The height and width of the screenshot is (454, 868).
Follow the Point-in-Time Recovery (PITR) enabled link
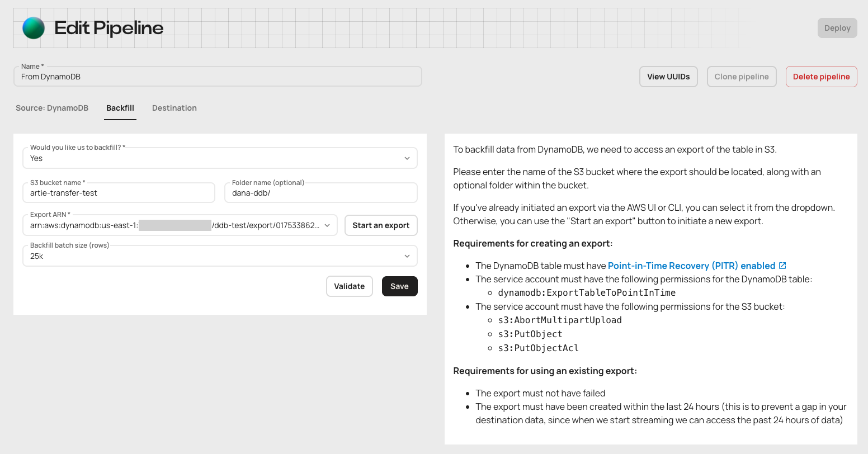692,266
